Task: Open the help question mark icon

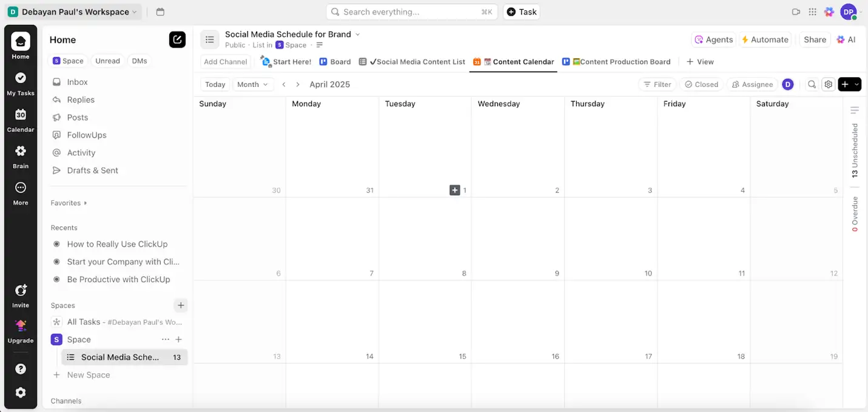Action: click(x=21, y=369)
